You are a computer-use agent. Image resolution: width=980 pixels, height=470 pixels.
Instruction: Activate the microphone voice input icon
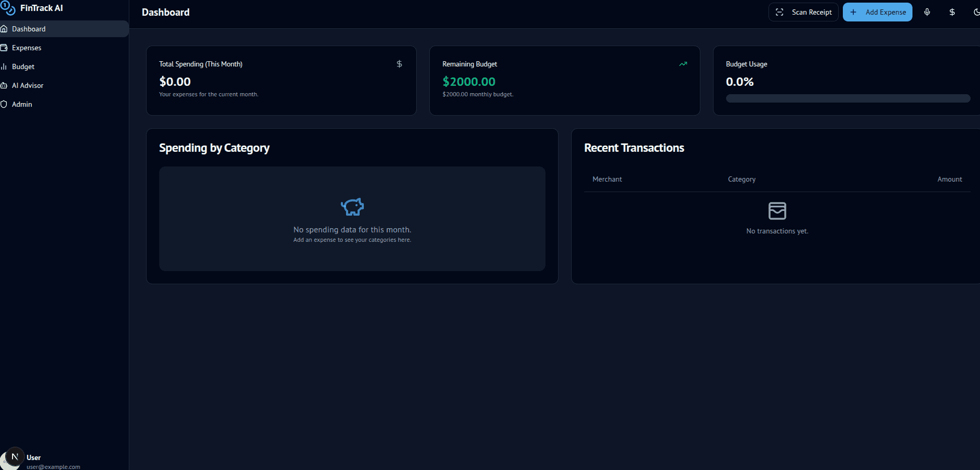[x=927, y=12]
